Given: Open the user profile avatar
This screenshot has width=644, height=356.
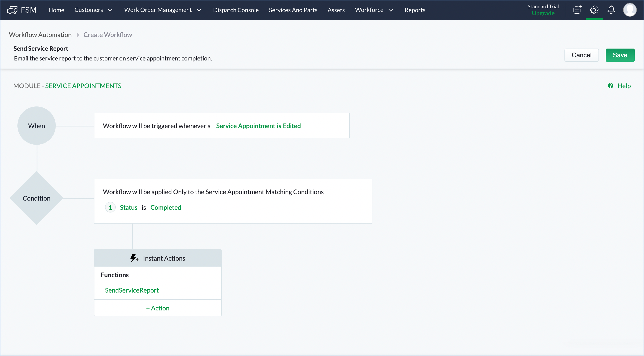Looking at the screenshot, I should click(x=630, y=10).
